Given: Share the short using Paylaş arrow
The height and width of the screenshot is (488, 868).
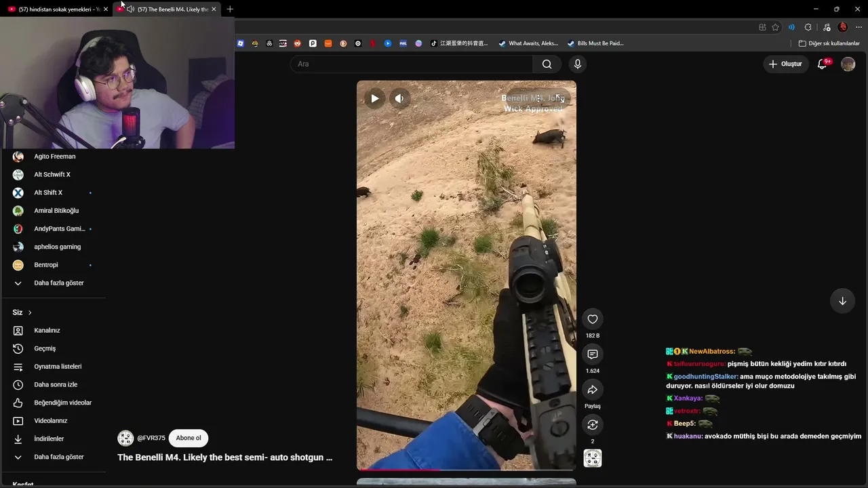Looking at the screenshot, I should (x=593, y=390).
